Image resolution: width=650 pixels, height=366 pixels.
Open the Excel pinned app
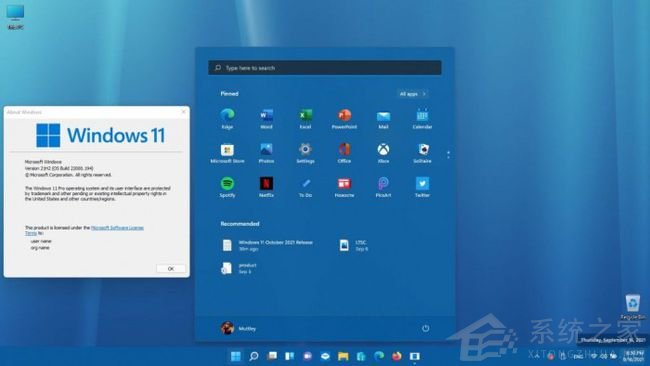306,118
